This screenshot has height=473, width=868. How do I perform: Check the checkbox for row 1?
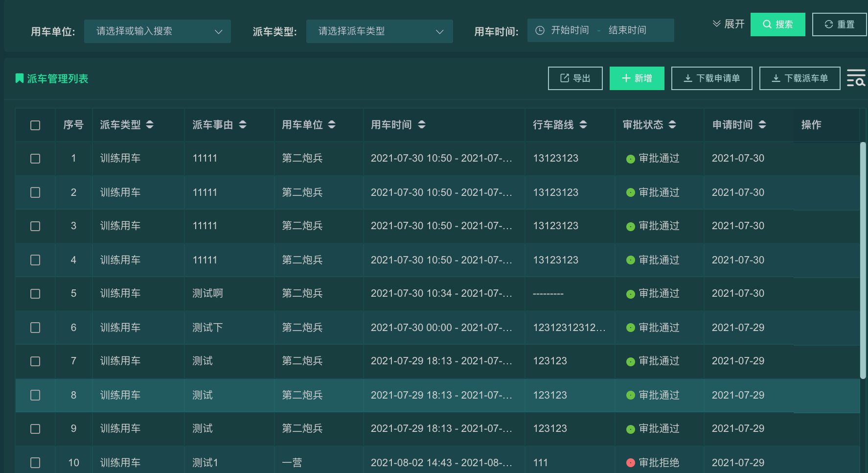(x=35, y=159)
